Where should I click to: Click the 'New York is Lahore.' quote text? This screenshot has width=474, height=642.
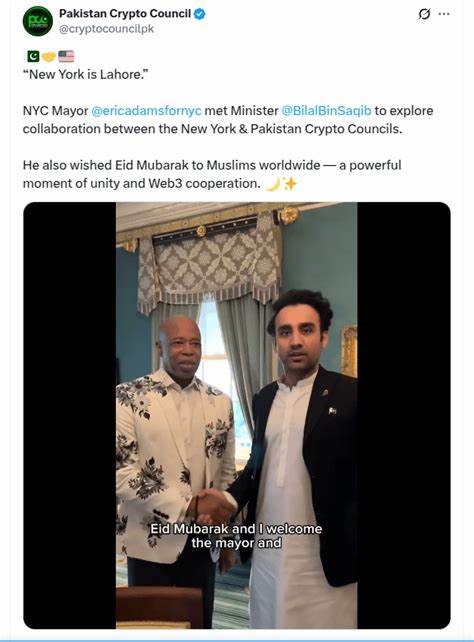[x=86, y=75]
